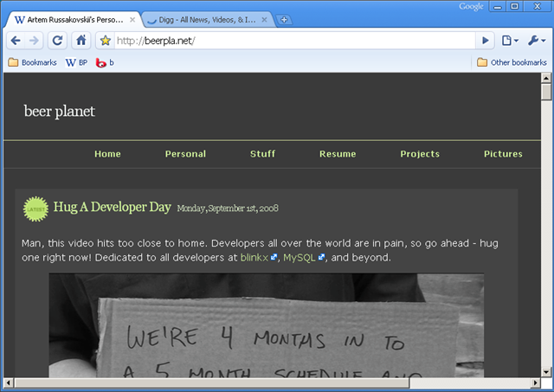Open the wrench tools menu
This screenshot has height=392, width=554.
[537, 41]
